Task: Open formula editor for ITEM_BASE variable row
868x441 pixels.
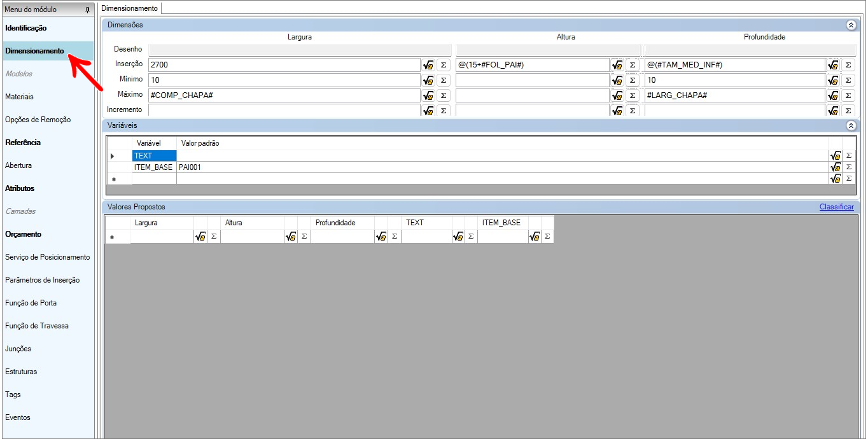Action: tap(836, 167)
